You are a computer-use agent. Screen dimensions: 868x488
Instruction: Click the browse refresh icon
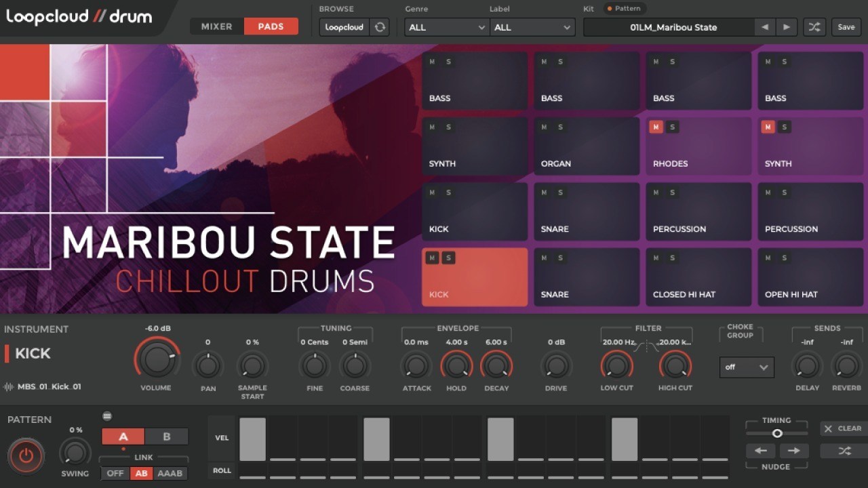click(380, 27)
